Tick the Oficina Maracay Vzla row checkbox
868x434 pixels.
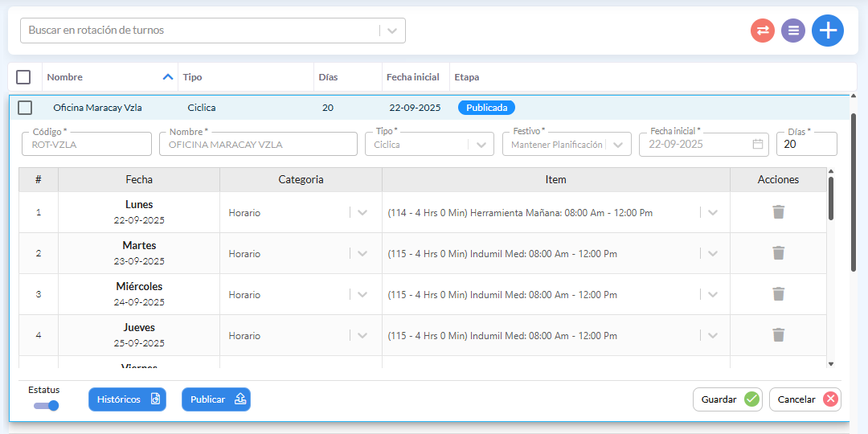coord(25,108)
